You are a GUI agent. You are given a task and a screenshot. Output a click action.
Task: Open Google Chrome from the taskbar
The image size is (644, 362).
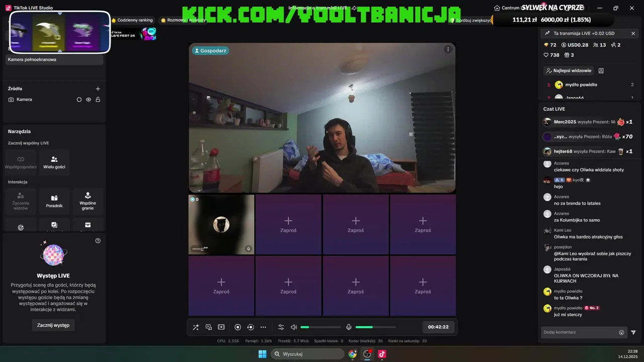(x=353, y=354)
